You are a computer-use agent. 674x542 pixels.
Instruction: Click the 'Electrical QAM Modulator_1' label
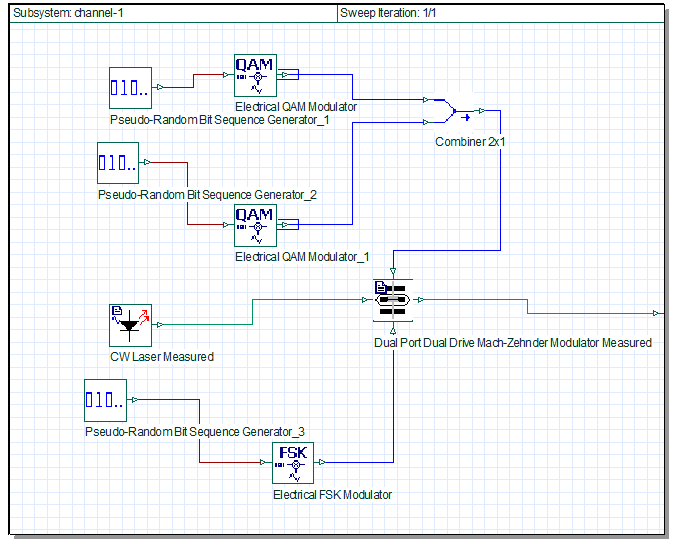point(302,257)
